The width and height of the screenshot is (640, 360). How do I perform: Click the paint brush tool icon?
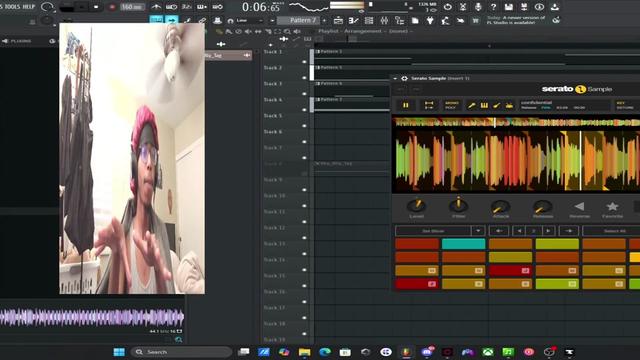pyautogui.click(x=187, y=20)
